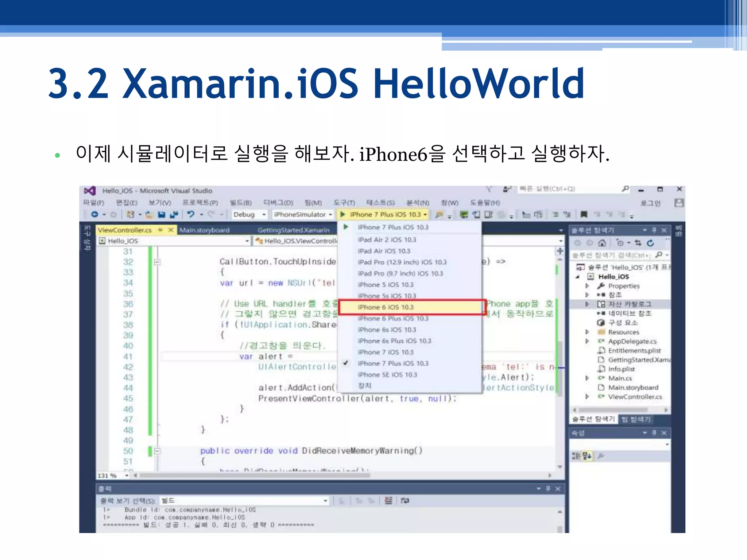The height and width of the screenshot is (560, 747).
Task: Close the ViewController.cs tab
Action: pos(170,230)
